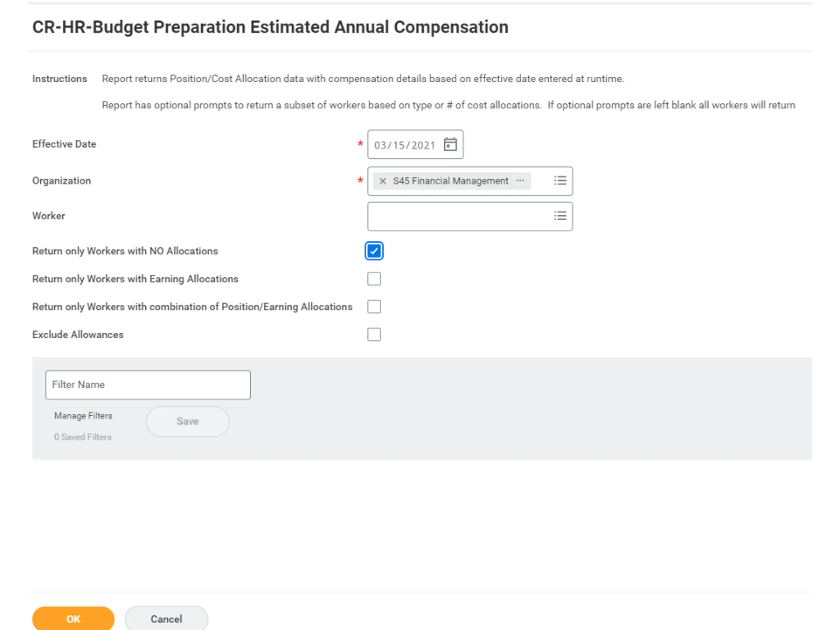
Task: Open the Manage Filters link
Action: (83, 416)
